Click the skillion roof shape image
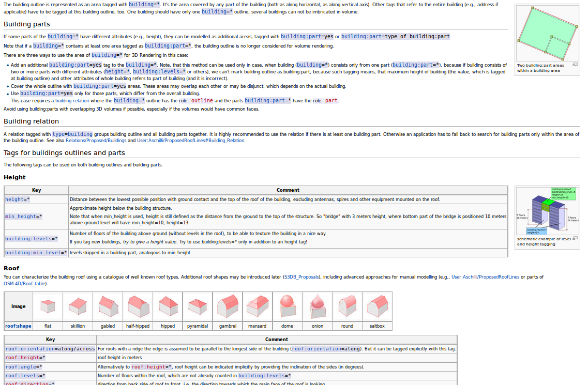This screenshot has height=385, width=588. point(78,306)
